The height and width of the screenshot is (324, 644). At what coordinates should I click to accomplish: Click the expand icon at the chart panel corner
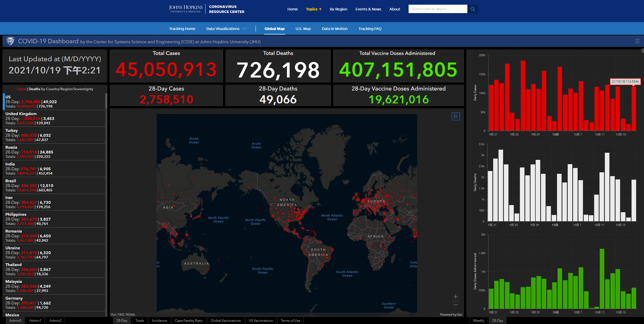coord(643,51)
